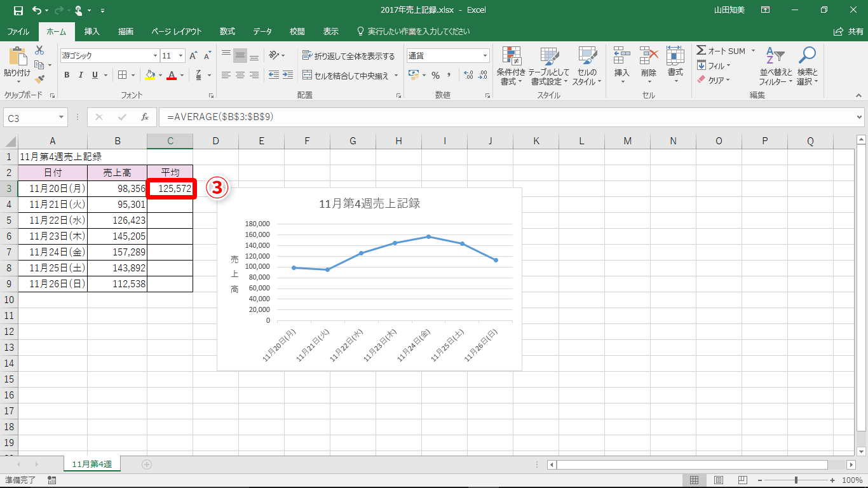Click the Format (書式) cells button

click(675, 66)
